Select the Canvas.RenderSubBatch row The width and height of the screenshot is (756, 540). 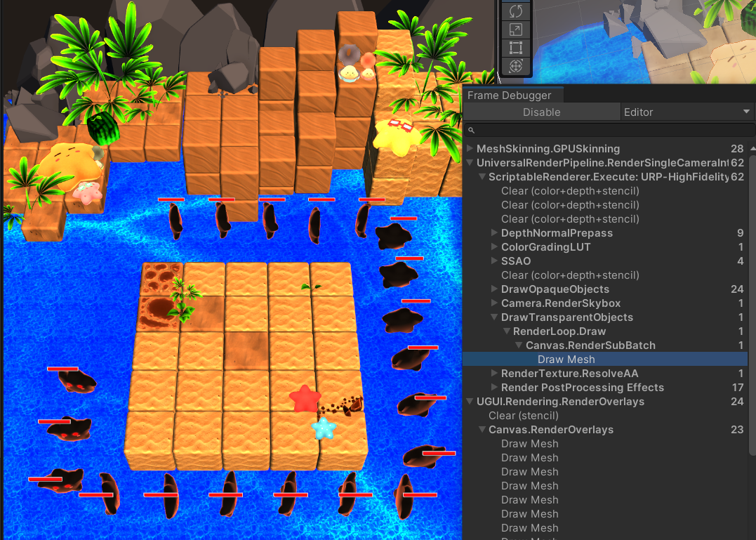click(605, 345)
